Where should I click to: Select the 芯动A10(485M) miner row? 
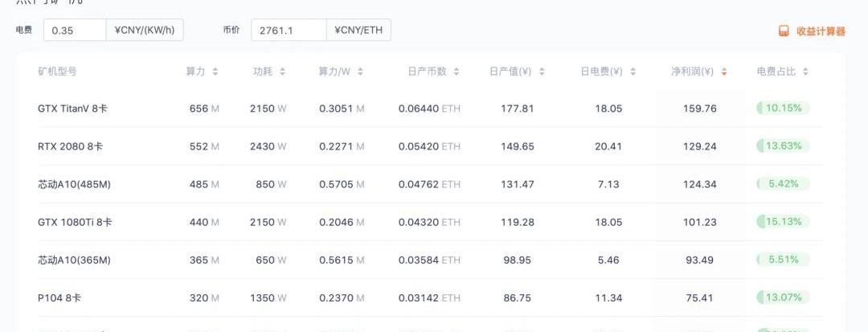(74, 184)
